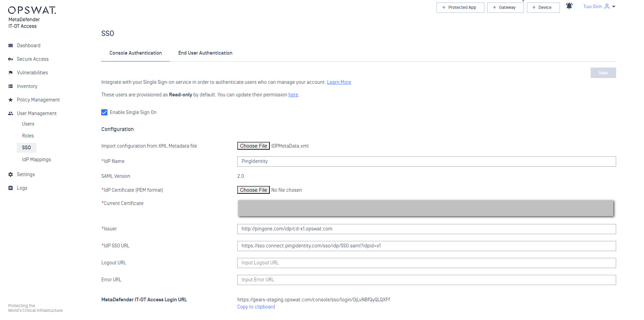Click the Logout URL input field
644x320 pixels.
(427, 263)
